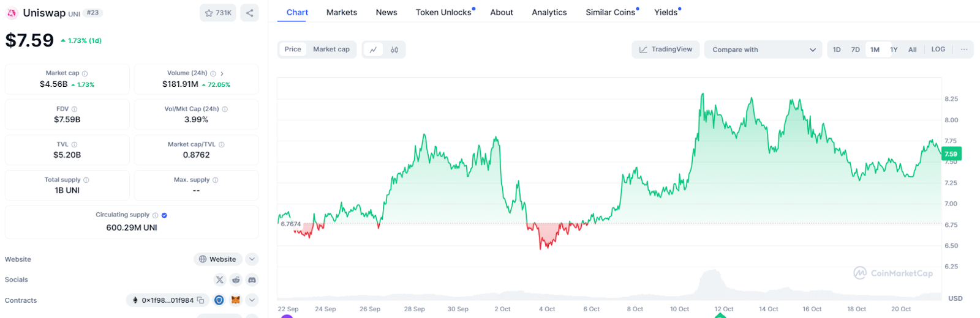Select the All time range

[x=913, y=50]
